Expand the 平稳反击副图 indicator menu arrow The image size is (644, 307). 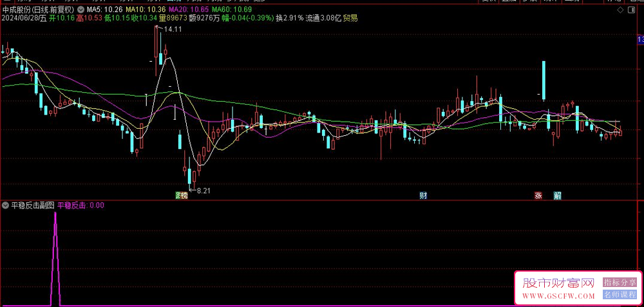pyautogui.click(x=5, y=205)
